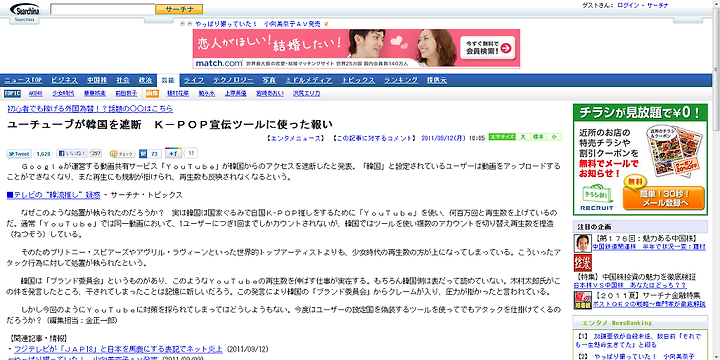Viewport: 720px width, 360px height.
Task: Click the mixi チェック button
Action: [x=122, y=154]
